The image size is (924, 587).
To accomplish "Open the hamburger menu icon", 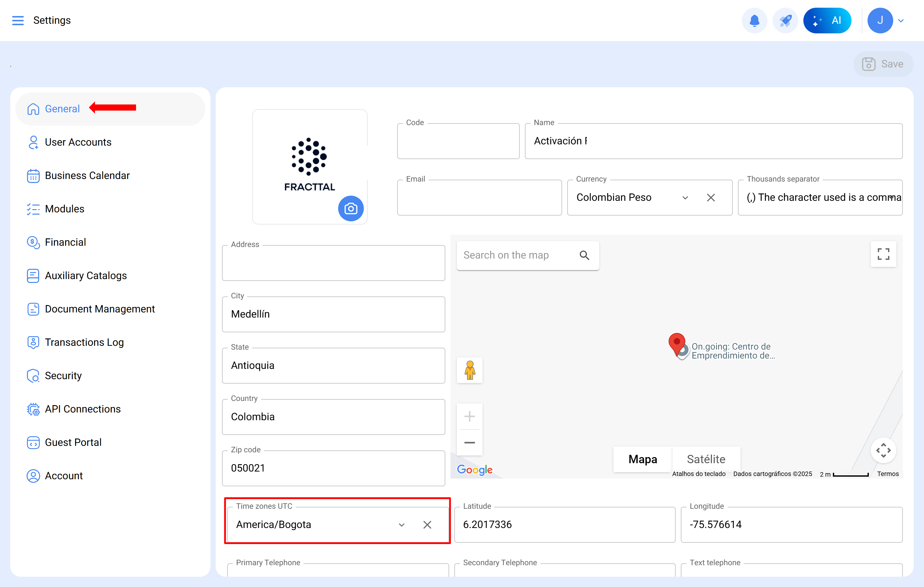I will click(x=18, y=20).
